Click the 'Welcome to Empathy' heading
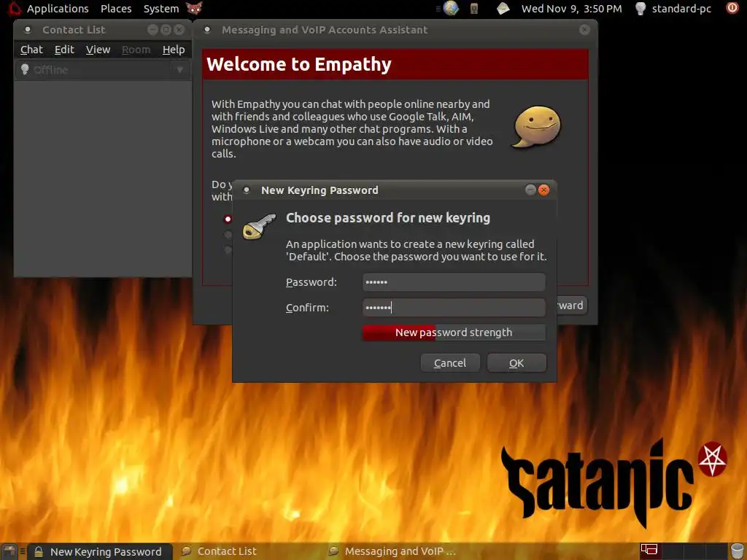This screenshot has height=560, width=747. (298, 64)
